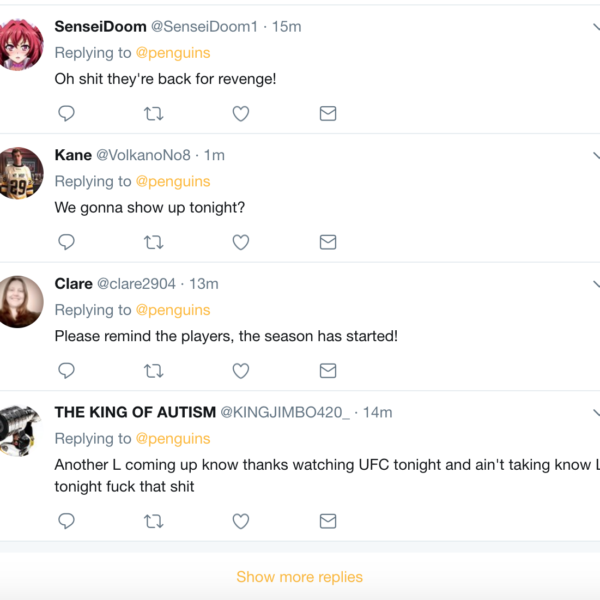This screenshot has height=600, width=600.
Task: Like SenseiDoom's tweet
Action: tap(241, 114)
